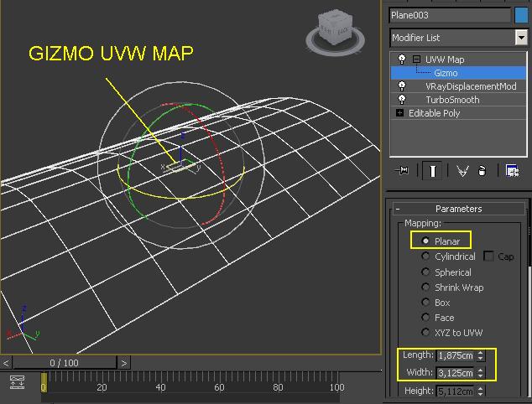Select UVW Map in the modifier stack
Viewport: 532px width, 404px height.
[445, 60]
